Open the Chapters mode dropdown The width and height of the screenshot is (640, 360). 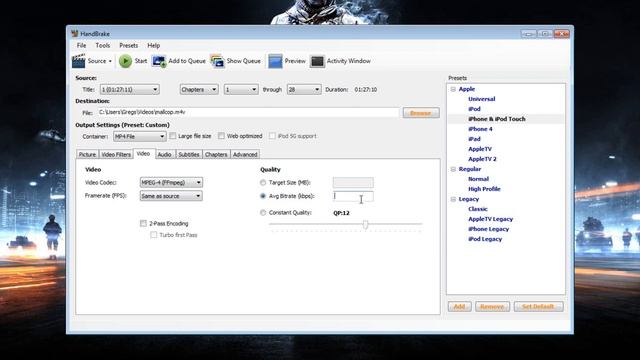click(x=199, y=89)
